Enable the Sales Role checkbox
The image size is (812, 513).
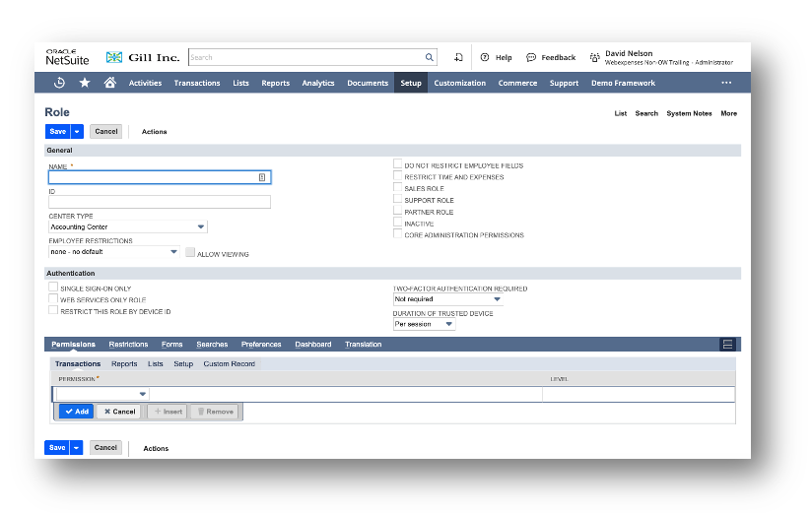click(398, 187)
